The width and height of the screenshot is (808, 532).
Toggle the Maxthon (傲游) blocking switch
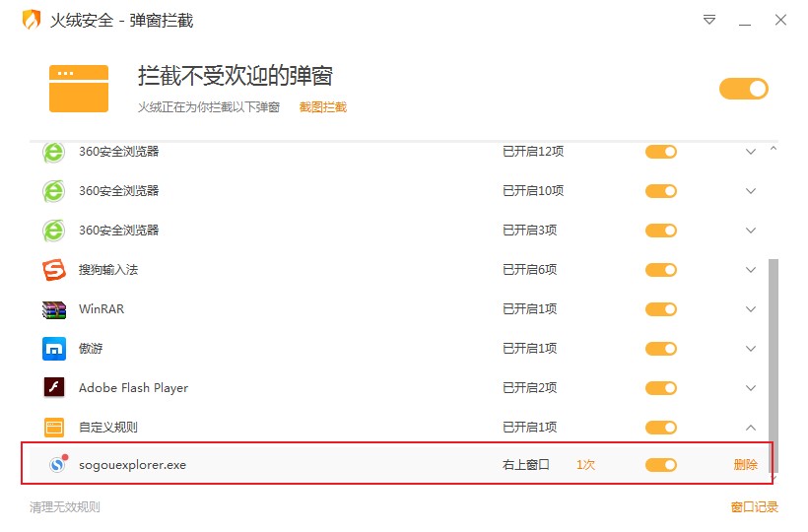pyautogui.click(x=660, y=349)
